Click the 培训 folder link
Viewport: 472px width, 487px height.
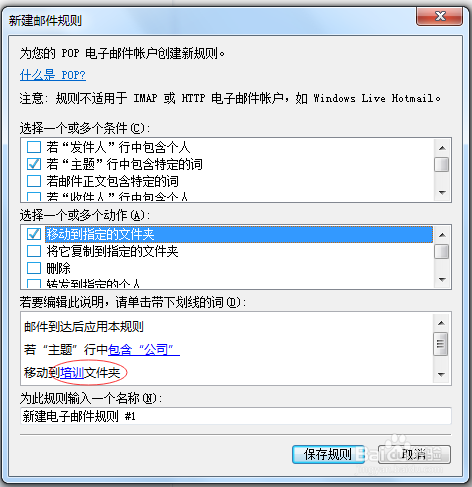tap(72, 372)
